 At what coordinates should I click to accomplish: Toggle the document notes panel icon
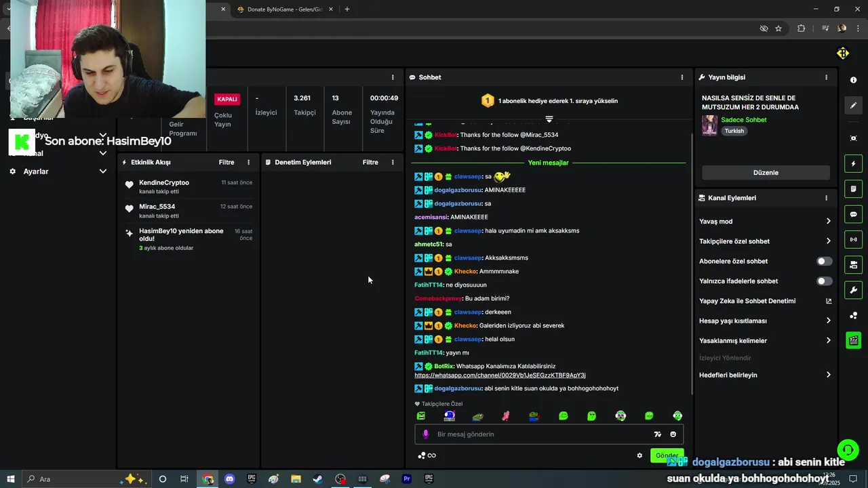853,188
